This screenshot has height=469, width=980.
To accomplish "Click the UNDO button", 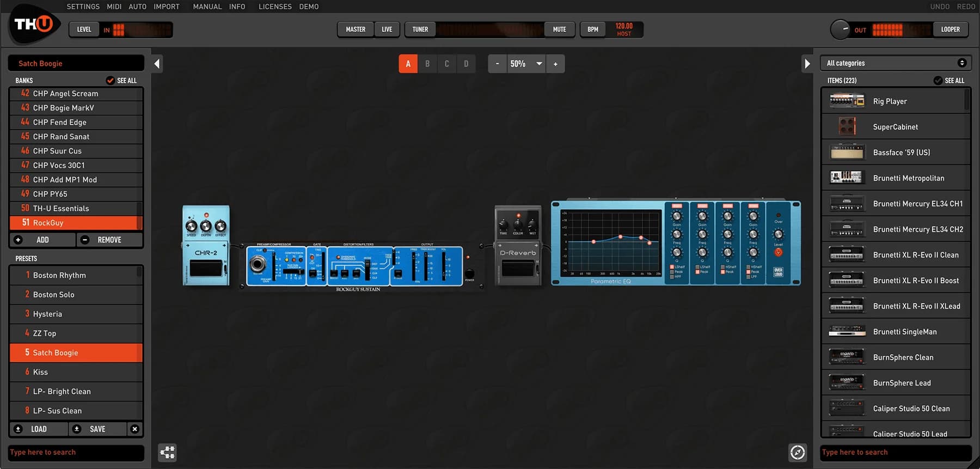I will click(940, 7).
